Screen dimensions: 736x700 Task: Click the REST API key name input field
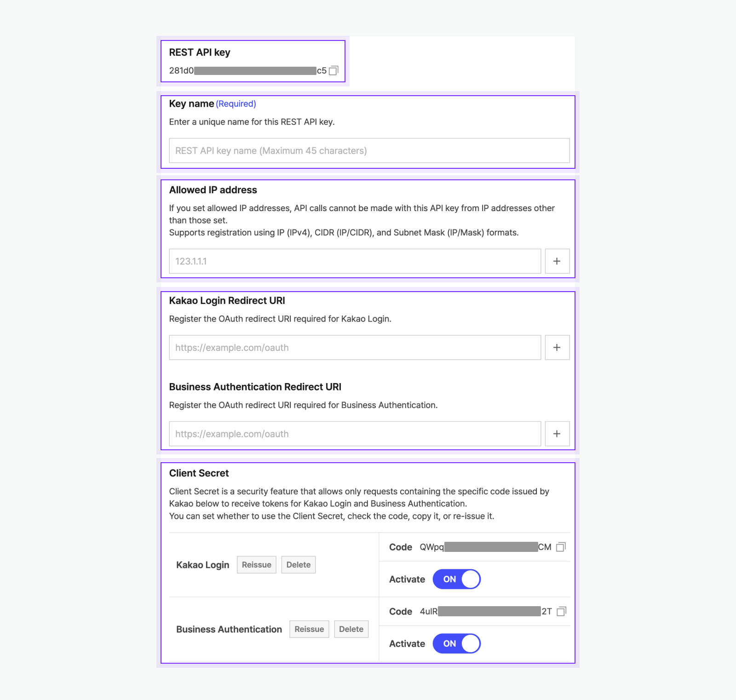[x=368, y=150]
